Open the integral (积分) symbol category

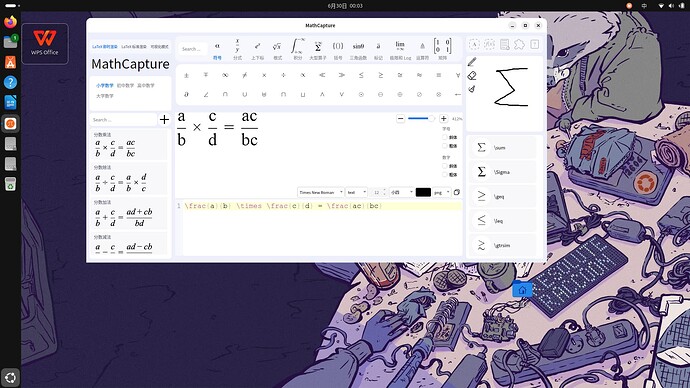(x=297, y=48)
